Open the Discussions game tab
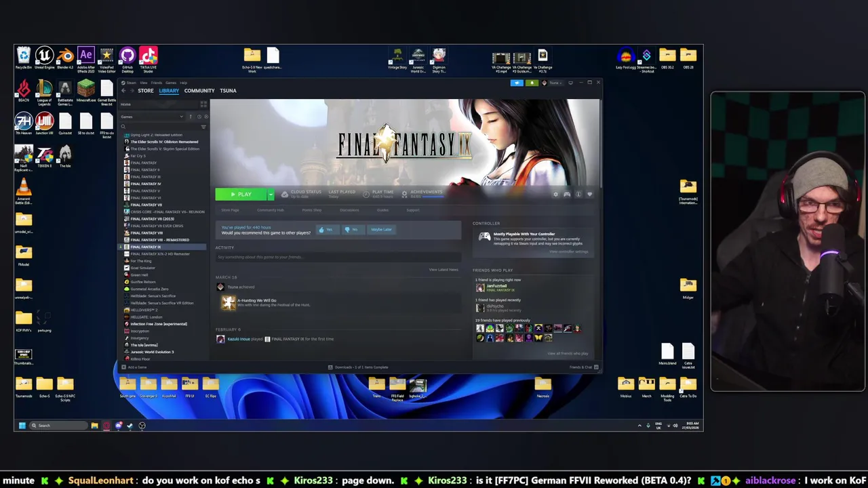868x488 pixels. 349,210
